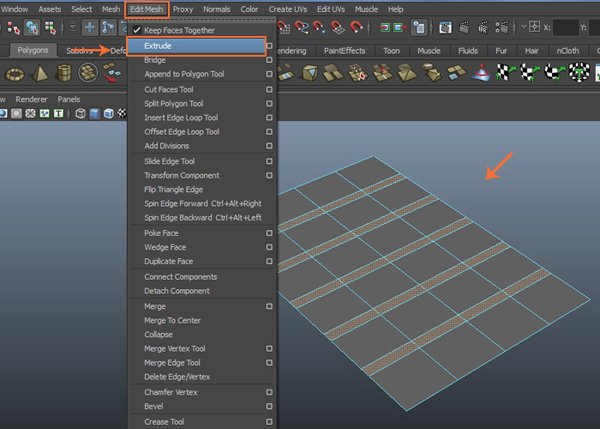
Task: Open Create UVs menu
Action: click(288, 9)
